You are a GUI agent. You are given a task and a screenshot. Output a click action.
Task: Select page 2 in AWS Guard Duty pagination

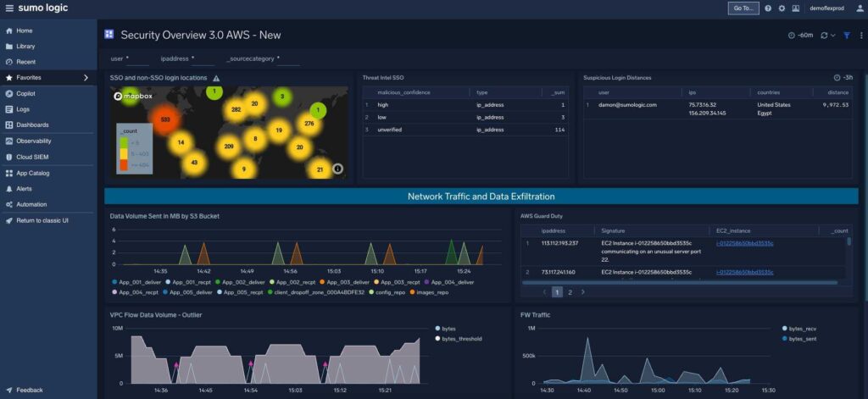[570, 291]
